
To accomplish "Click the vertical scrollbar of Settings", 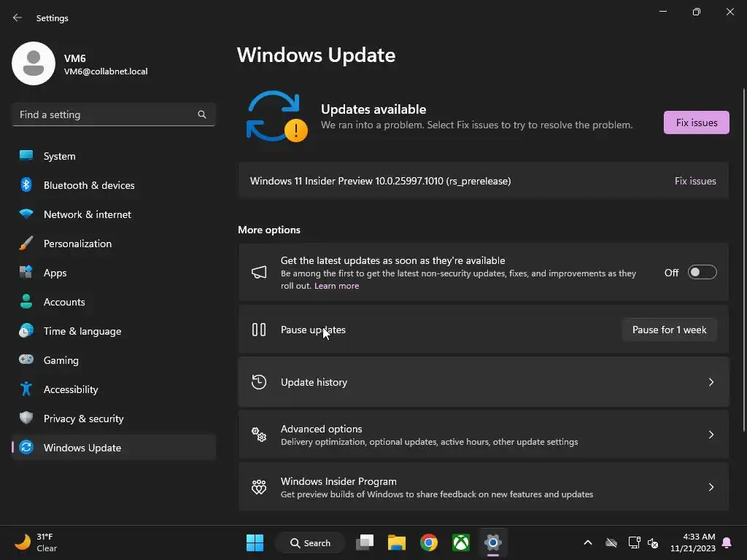I will pos(744,260).
